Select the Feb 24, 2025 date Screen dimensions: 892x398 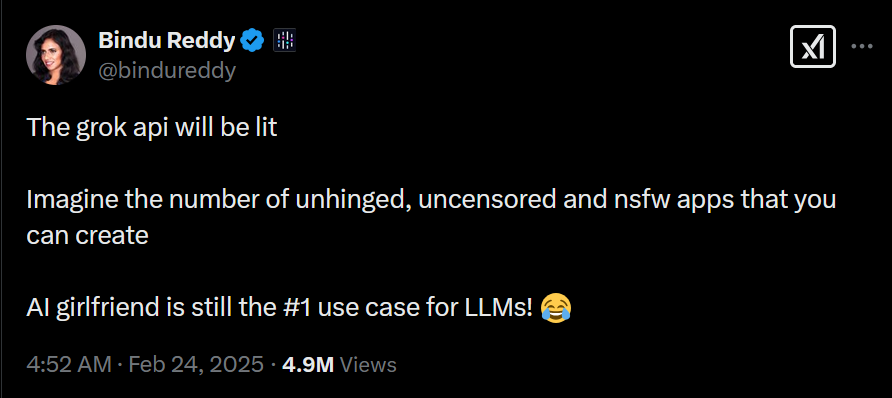pyautogui.click(x=196, y=364)
